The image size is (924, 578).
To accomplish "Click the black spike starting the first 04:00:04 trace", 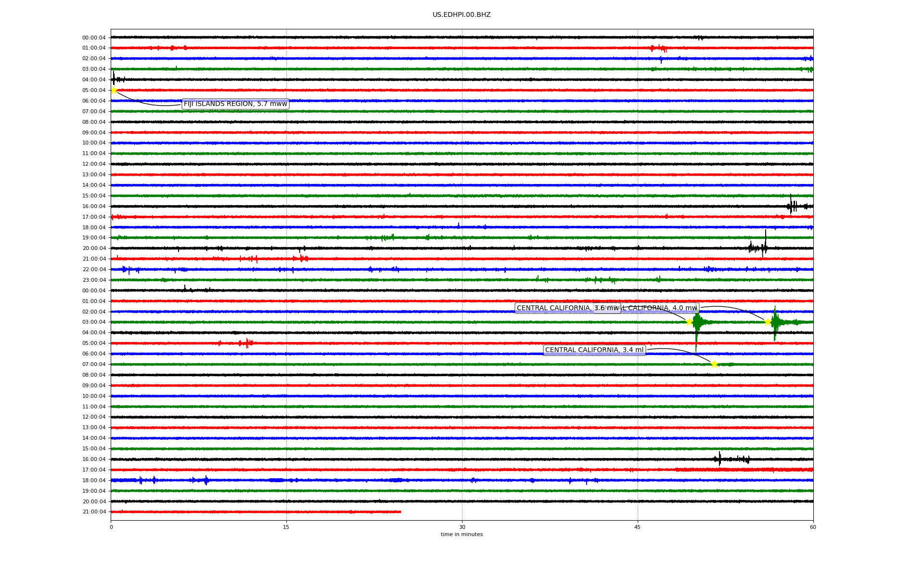I will tap(114, 79).
